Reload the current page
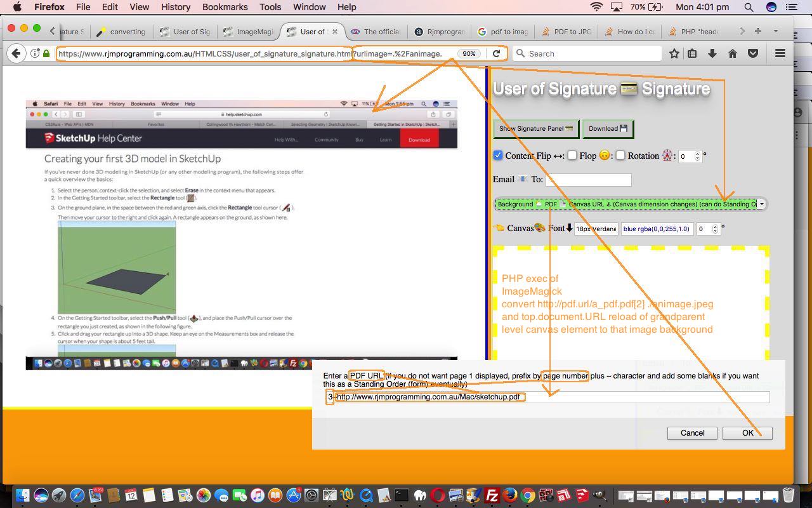Viewport: 812px width, 508px height. coord(496,54)
